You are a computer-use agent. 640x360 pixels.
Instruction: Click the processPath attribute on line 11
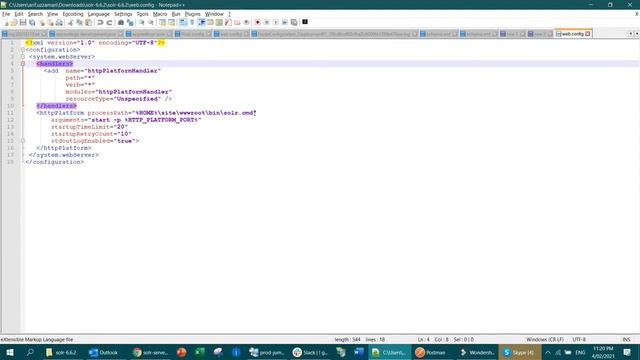coord(108,113)
